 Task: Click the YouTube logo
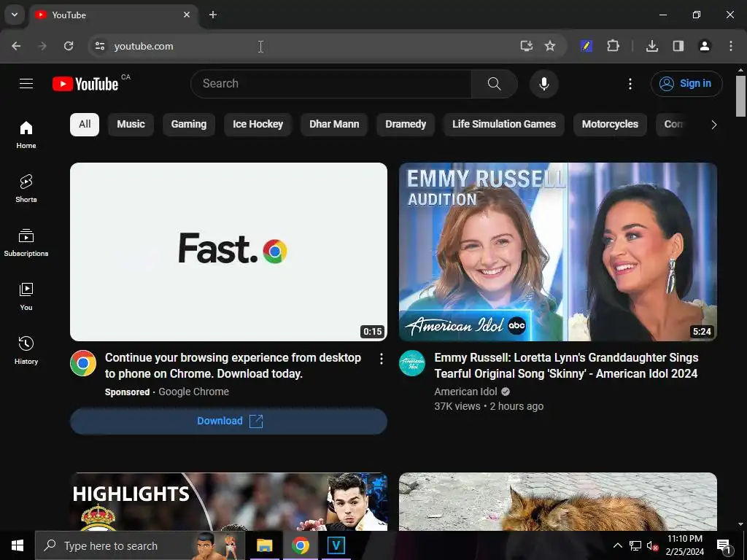tap(86, 84)
